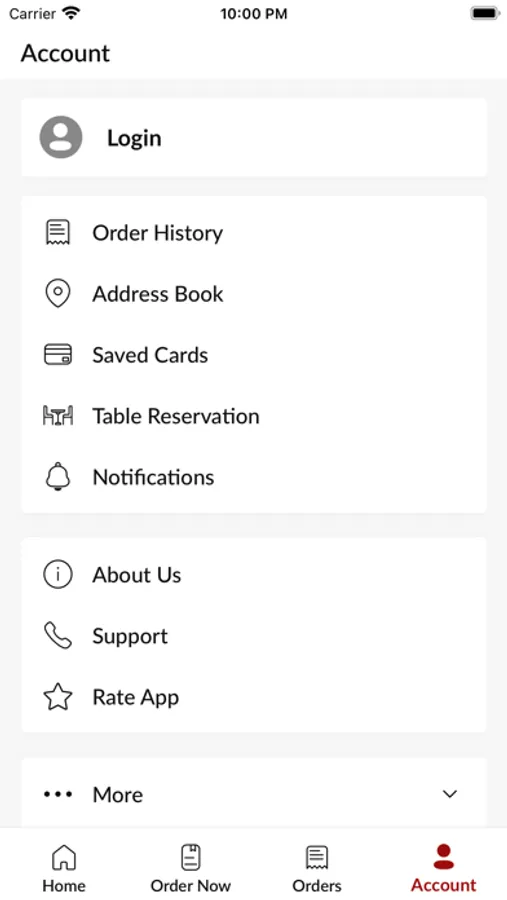The width and height of the screenshot is (507, 900).
Task: Select the location pin icon for Address Book
Action: pos(58,294)
